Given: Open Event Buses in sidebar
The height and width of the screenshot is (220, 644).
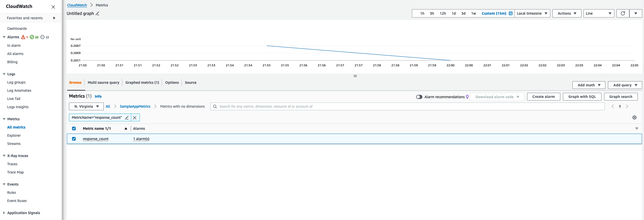Looking at the screenshot, I should [x=17, y=201].
